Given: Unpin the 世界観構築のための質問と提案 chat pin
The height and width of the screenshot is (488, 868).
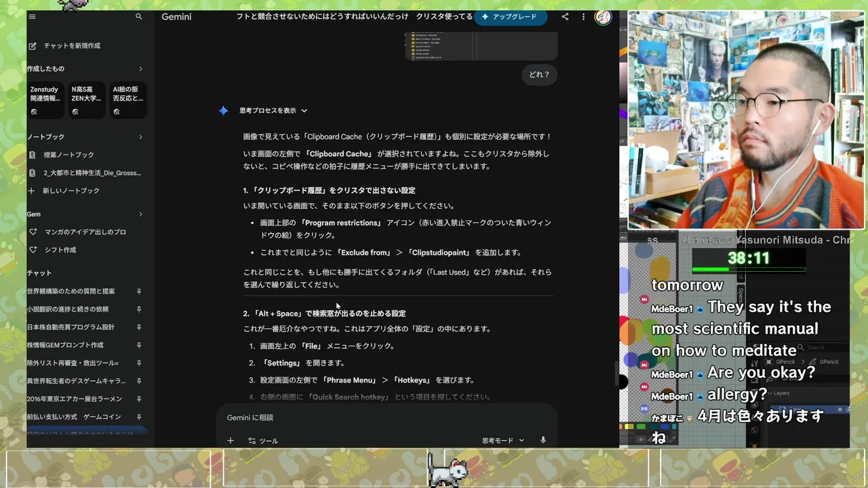Looking at the screenshot, I should (x=139, y=291).
